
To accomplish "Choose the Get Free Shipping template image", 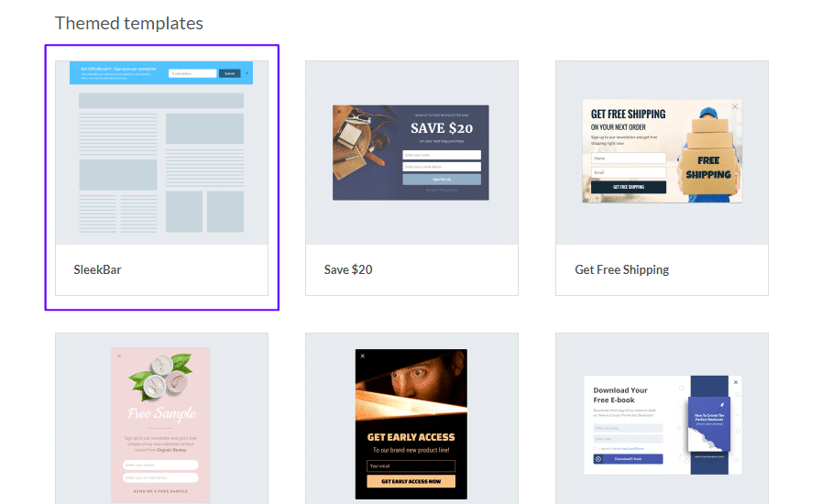I will click(x=662, y=152).
